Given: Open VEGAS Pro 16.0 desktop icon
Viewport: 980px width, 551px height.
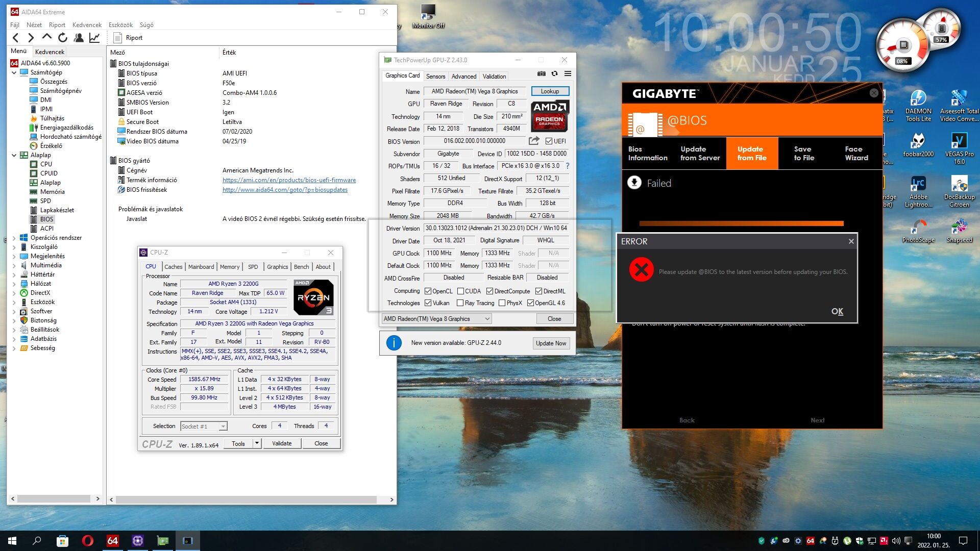Looking at the screenshot, I should click(959, 148).
